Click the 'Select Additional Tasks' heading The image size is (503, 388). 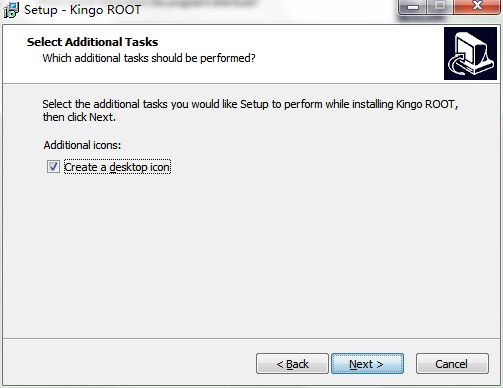point(92,42)
